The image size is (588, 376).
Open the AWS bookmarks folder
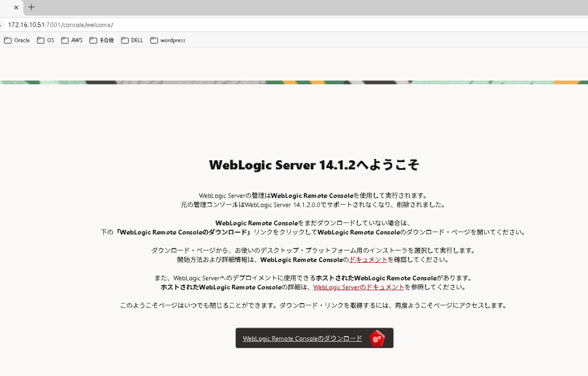coord(72,40)
